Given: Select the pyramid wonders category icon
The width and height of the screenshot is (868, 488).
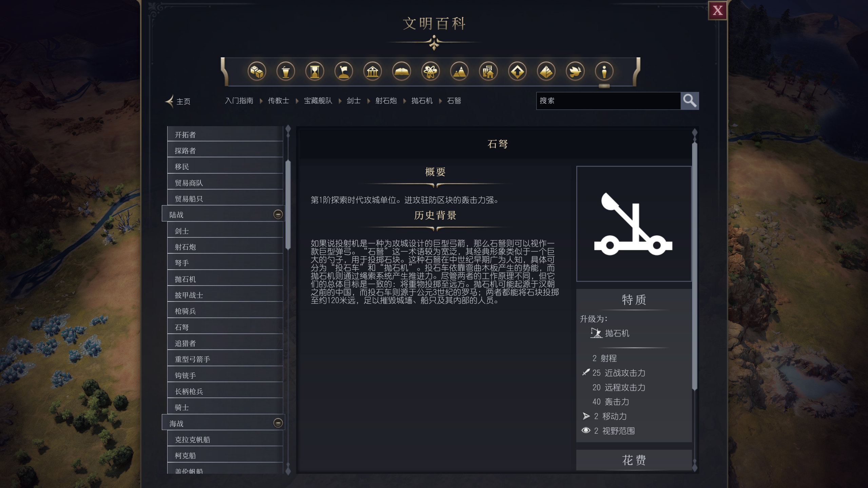Looking at the screenshot, I should pyautogui.click(x=546, y=72).
